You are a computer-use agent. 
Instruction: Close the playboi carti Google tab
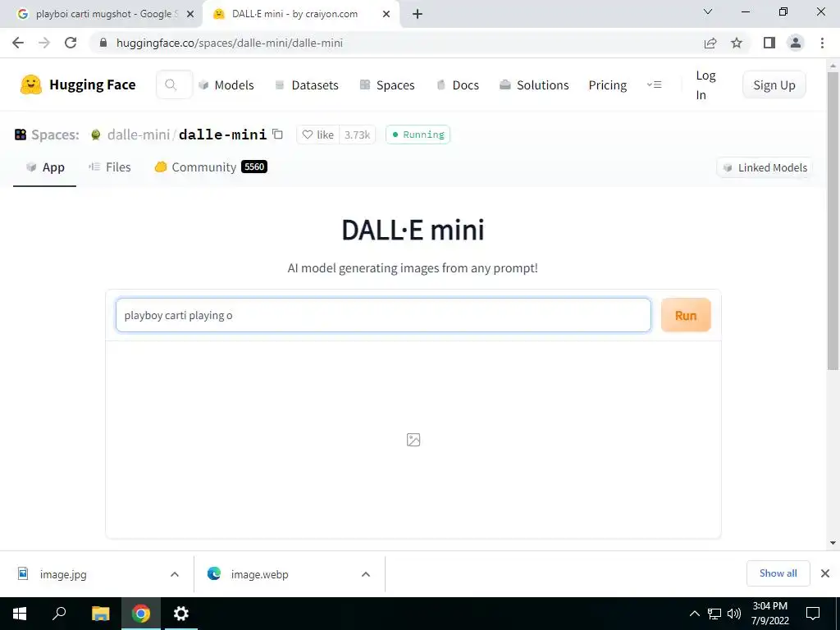[x=190, y=15]
